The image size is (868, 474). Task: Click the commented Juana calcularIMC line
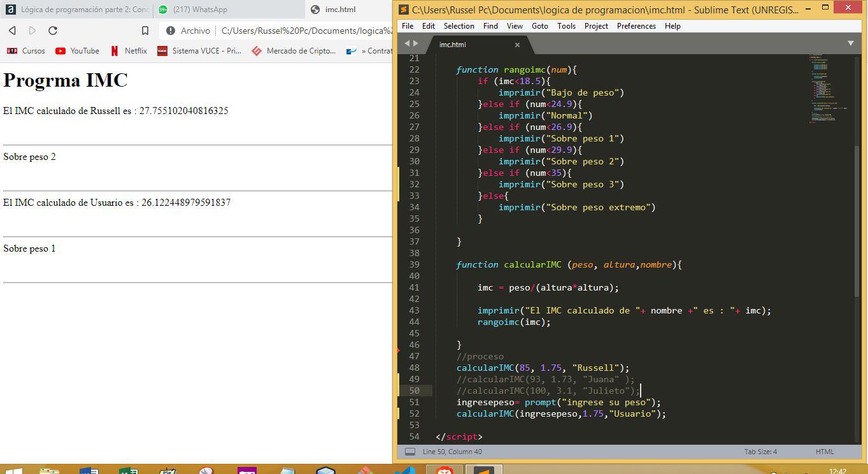pyautogui.click(x=545, y=379)
